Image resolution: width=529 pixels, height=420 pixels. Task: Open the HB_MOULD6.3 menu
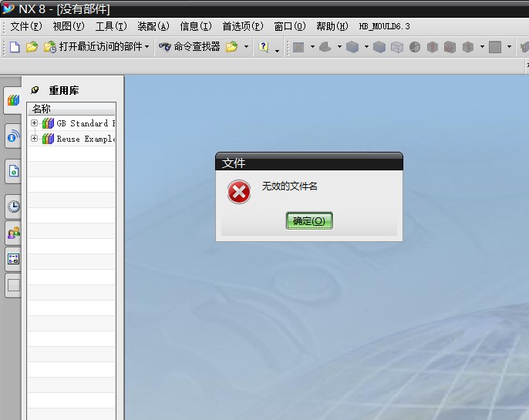click(384, 26)
